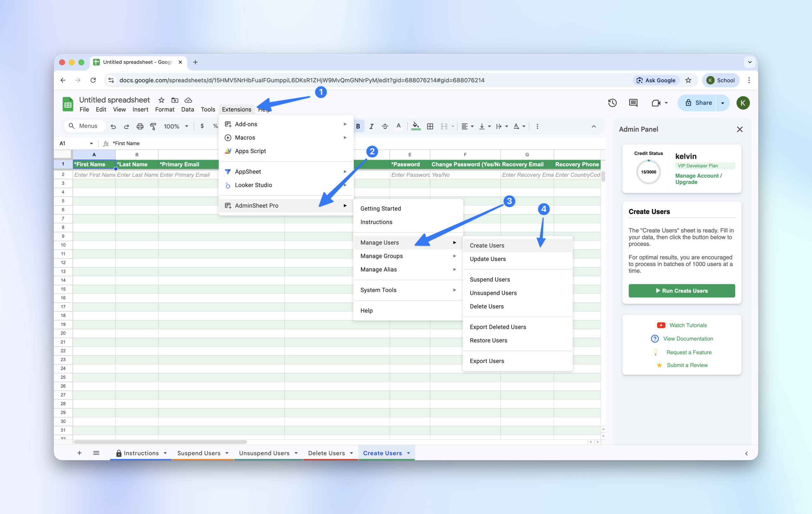The image size is (812, 514).
Task: Click the version history clock icon
Action: (x=612, y=103)
